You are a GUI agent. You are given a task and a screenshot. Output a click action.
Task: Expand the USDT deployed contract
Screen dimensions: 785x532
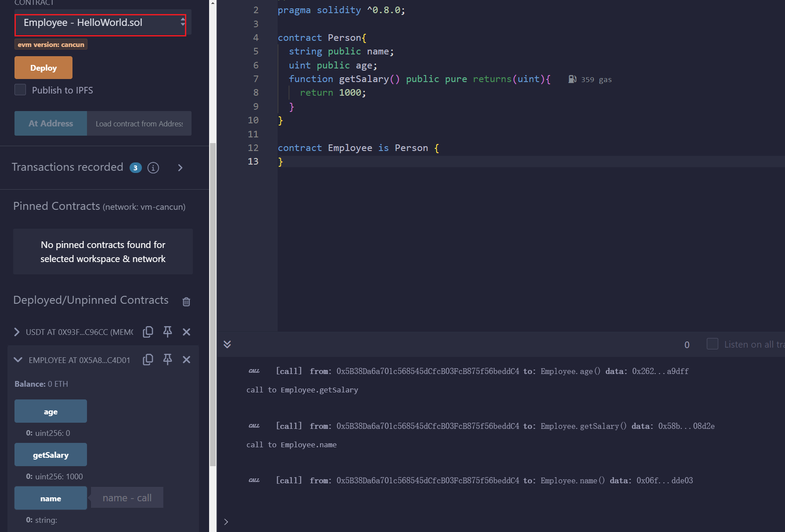point(17,332)
